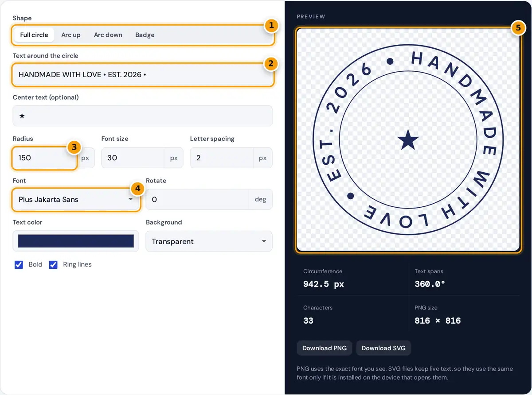Screen dimensions: 532x395
Task: Focus the Radius value field
Action: (45, 158)
